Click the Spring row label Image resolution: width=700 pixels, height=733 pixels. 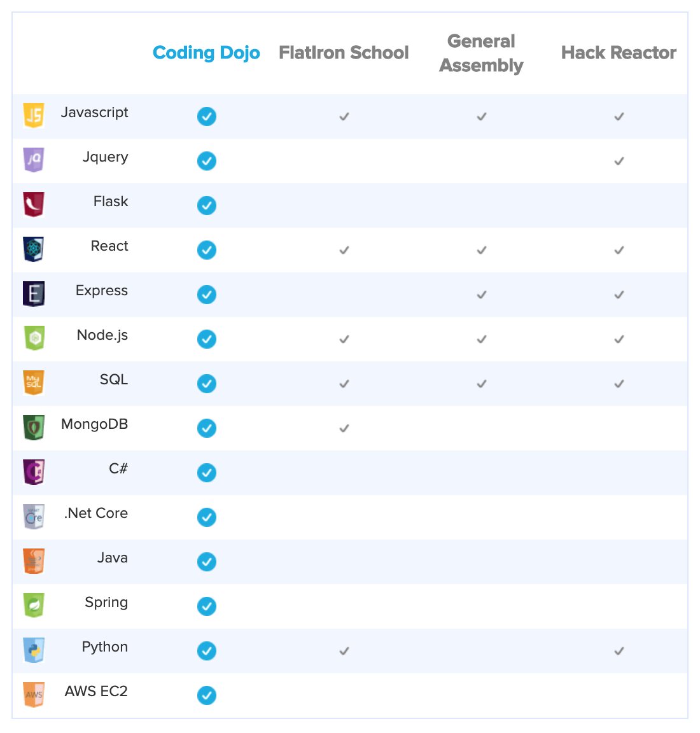pyautogui.click(x=106, y=603)
